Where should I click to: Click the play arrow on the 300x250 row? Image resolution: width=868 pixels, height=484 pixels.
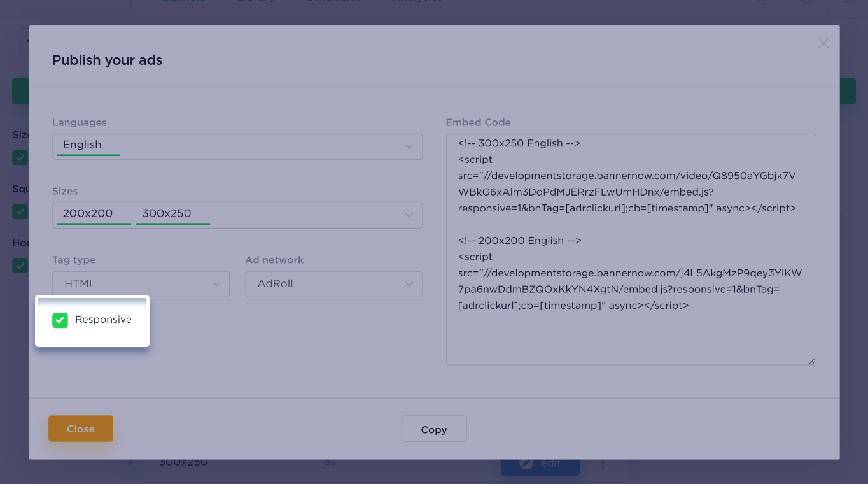(x=132, y=462)
